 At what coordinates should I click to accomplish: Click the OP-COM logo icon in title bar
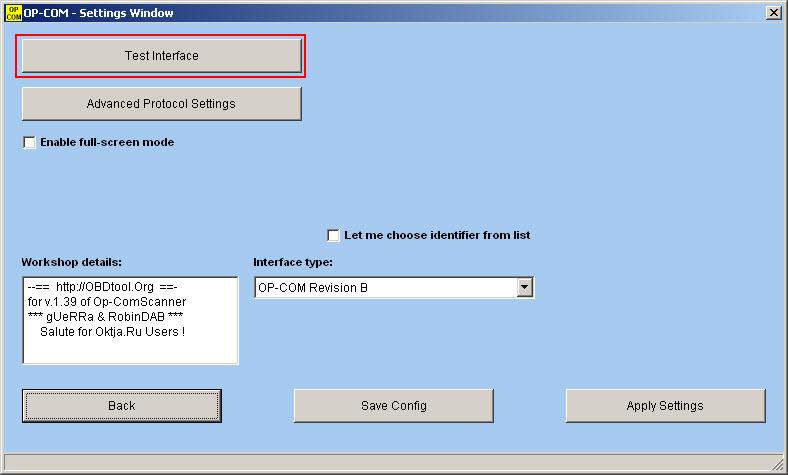(13, 12)
